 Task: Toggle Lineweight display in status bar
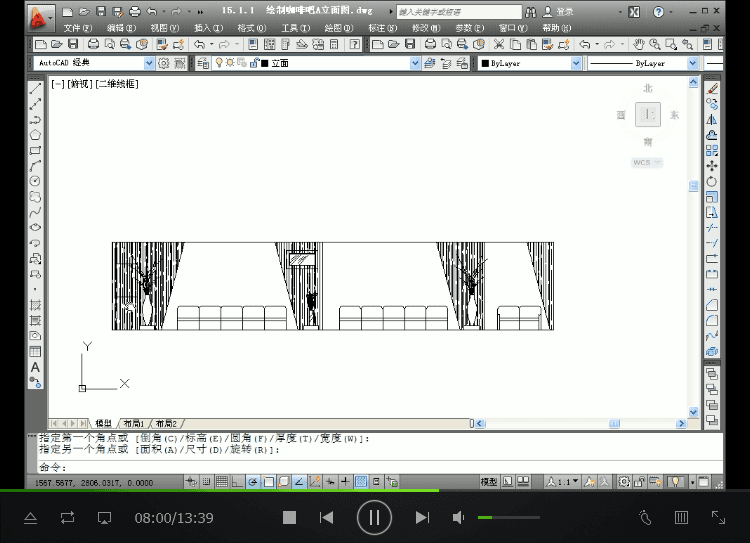pyautogui.click(x=345, y=482)
